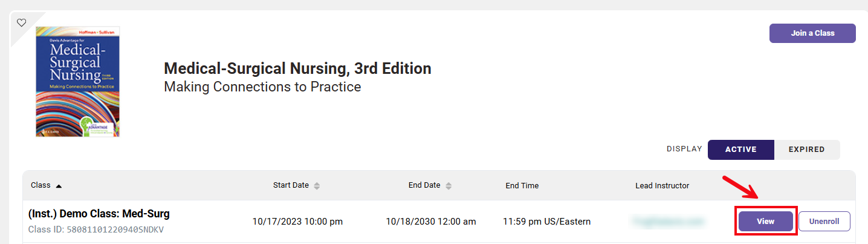Click the Lead Instructor column header
Image resolution: width=868 pixels, height=244 pixels.
coord(662,186)
